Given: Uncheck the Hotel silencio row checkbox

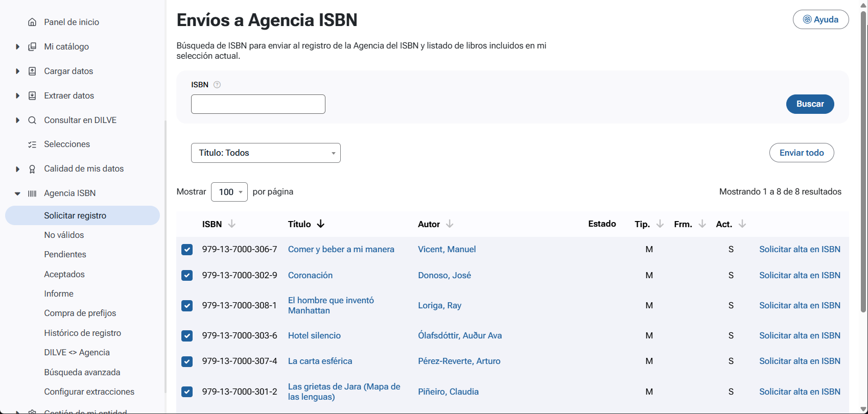Looking at the screenshot, I should (187, 336).
